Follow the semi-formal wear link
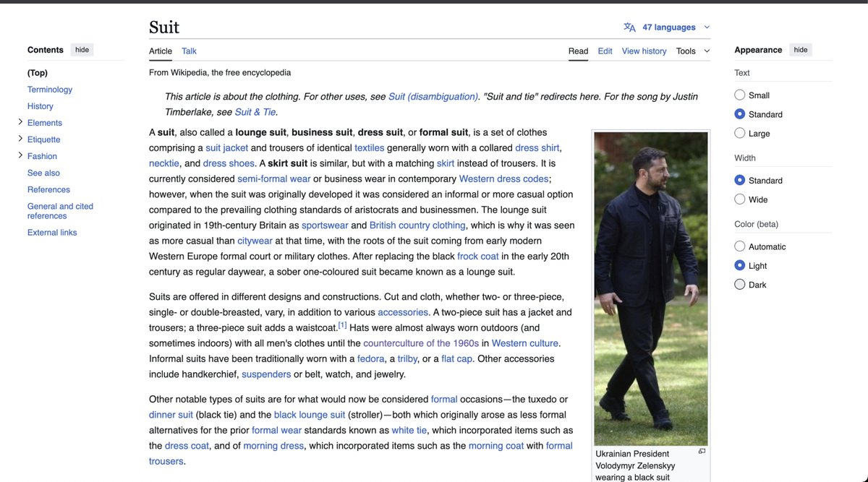868x482 pixels. pyautogui.click(x=274, y=178)
